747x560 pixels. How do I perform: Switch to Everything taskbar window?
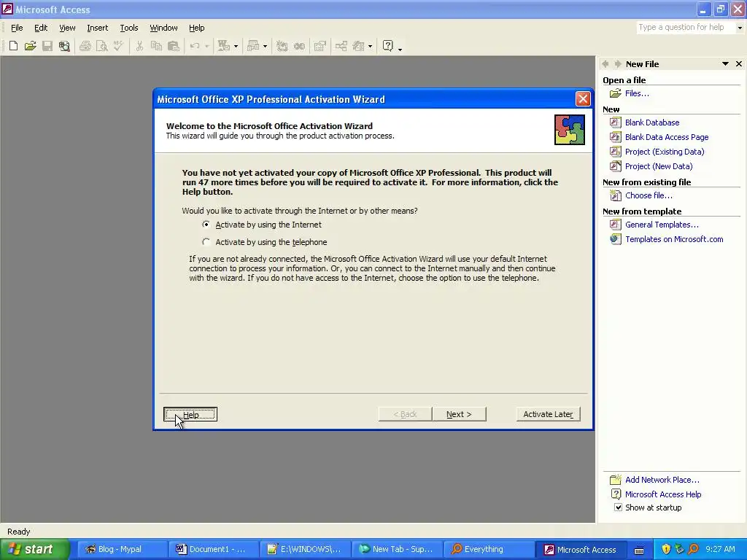[x=489, y=549]
